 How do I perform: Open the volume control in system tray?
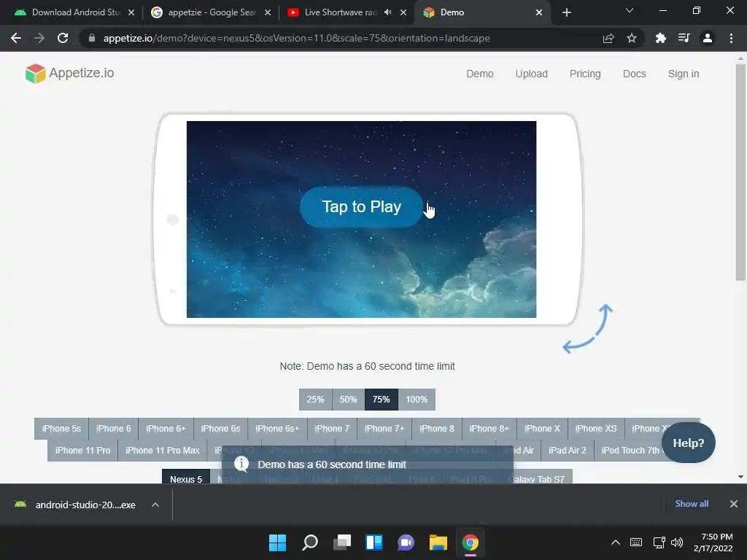click(x=676, y=542)
